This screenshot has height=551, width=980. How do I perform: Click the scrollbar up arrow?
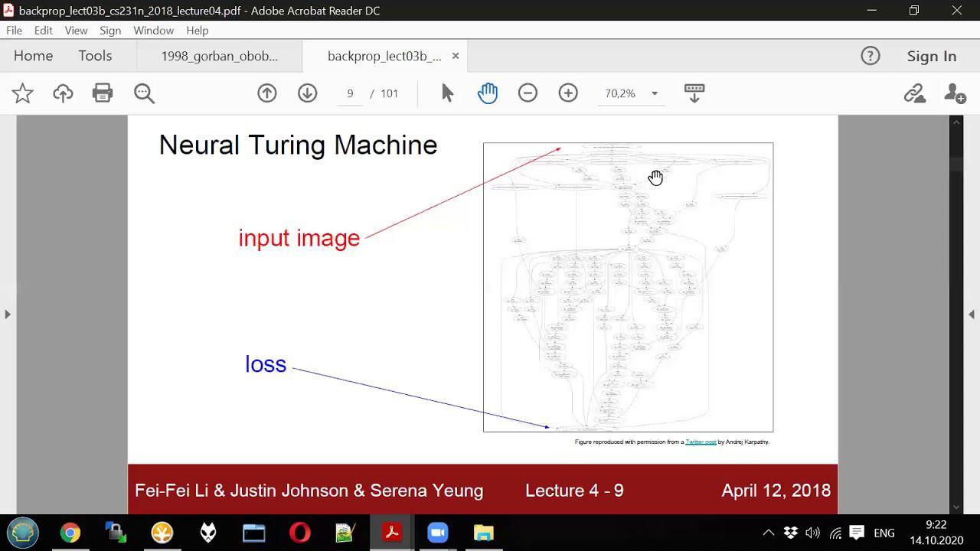(x=956, y=122)
